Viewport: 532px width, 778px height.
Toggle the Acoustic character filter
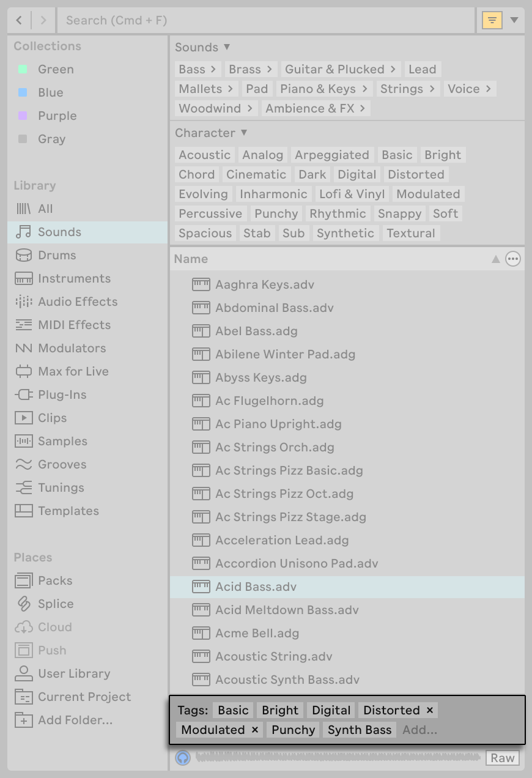[204, 155]
